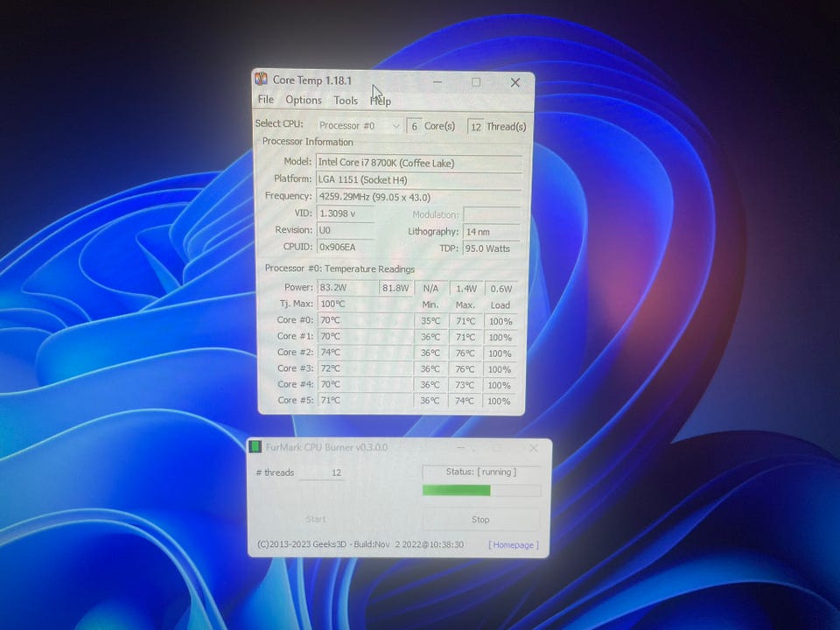Screen dimensions: 840x630
Task: Click Core #1 load value 100%
Action: coord(500,338)
